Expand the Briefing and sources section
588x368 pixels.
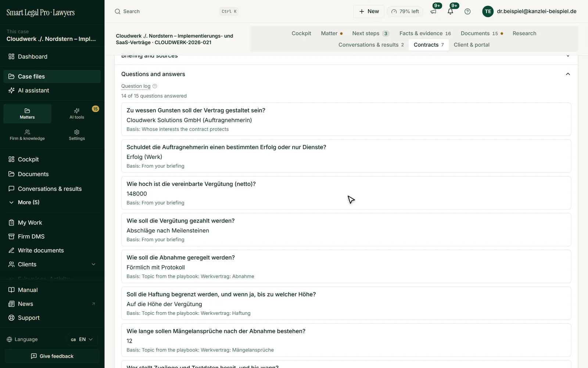click(568, 56)
